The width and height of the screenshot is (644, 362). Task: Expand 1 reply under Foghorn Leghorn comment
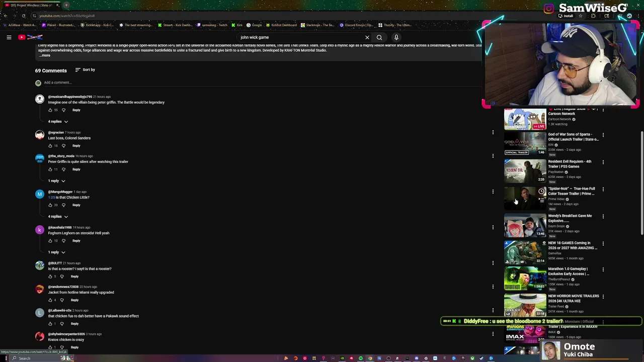56,252
